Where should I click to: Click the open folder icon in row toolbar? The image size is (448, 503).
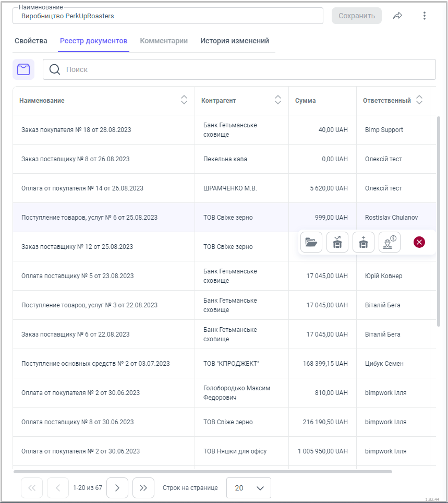coord(311,242)
